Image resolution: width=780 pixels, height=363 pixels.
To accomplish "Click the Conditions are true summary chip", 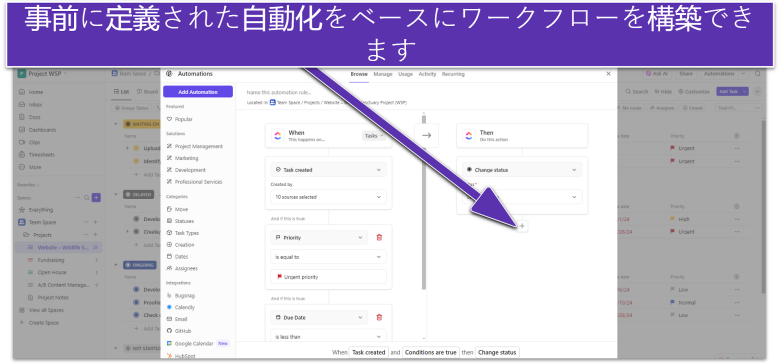I will [x=430, y=352].
